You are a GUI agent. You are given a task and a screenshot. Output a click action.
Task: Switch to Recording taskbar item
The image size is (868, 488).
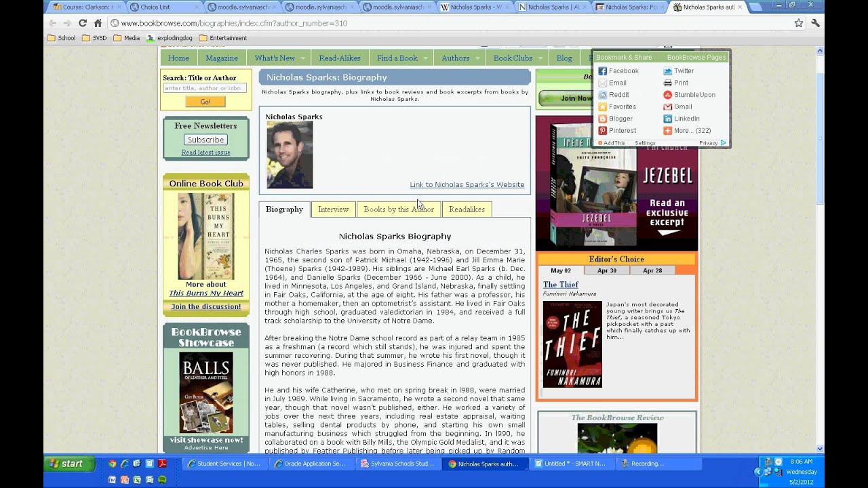point(659,464)
